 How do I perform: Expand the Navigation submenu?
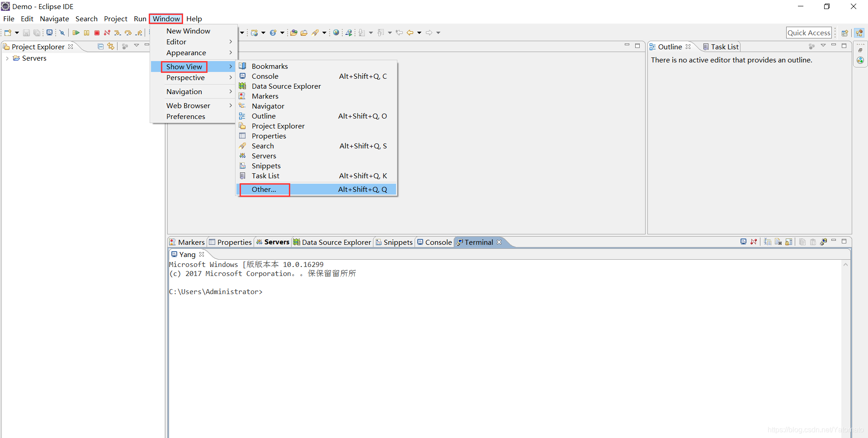193,91
